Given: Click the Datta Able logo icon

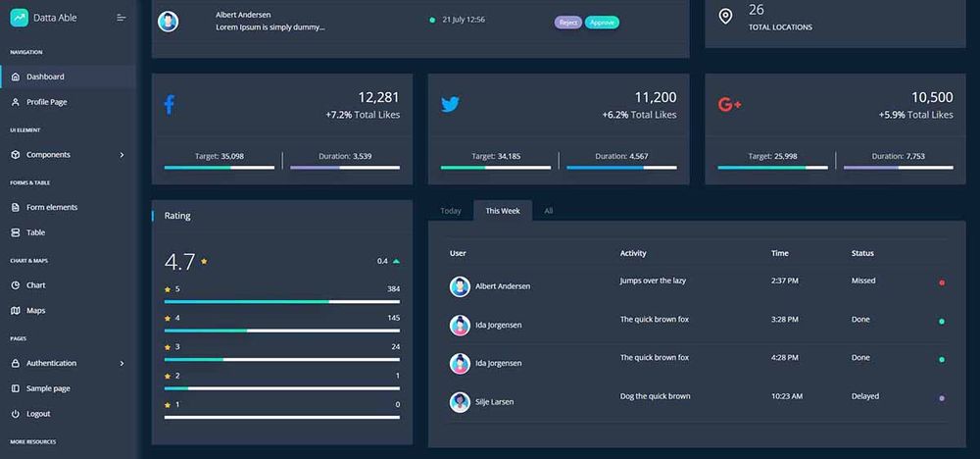Looking at the screenshot, I should [19, 18].
